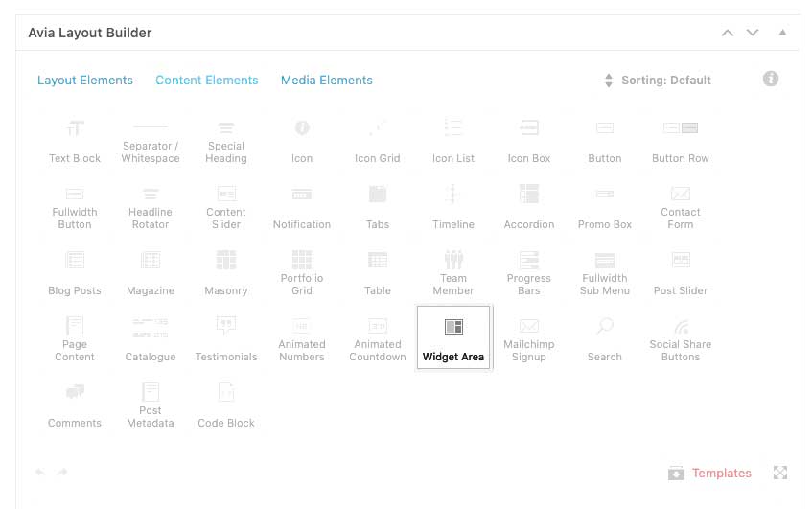Add Animated Numbers element
This screenshot has height=509, width=812.
[302, 338]
